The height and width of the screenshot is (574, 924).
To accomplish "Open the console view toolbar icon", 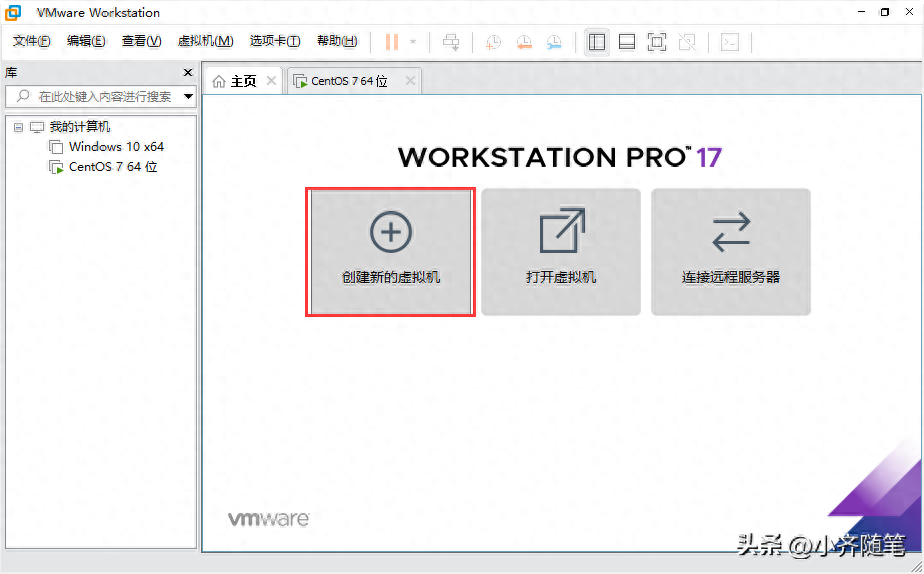I will click(730, 42).
